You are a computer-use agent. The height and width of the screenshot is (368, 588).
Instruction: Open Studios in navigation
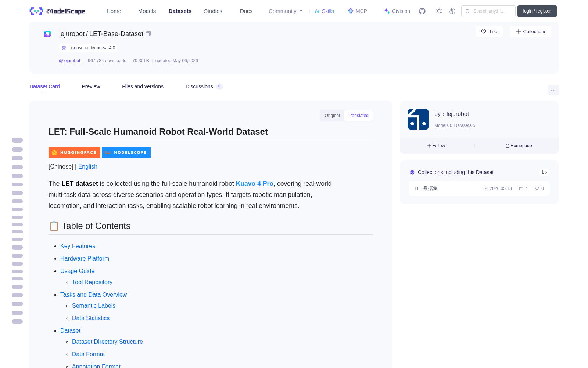pyautogui.click(x=213, y=11)
